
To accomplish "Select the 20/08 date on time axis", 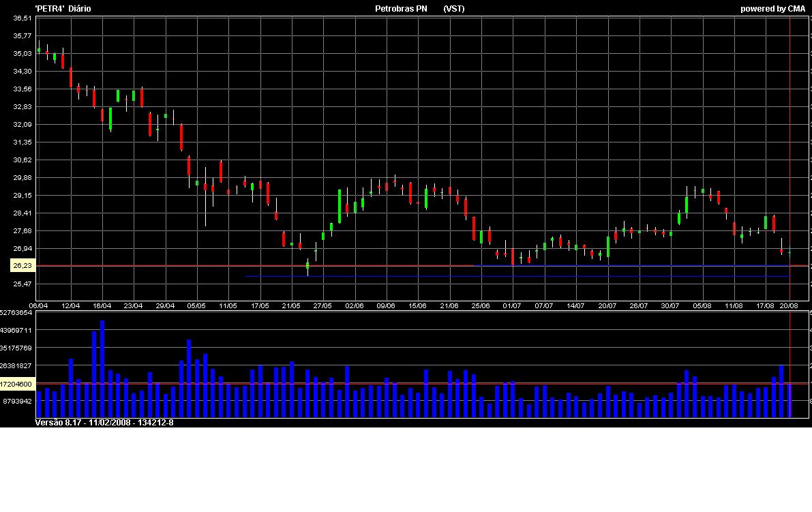I will click(x=789, y=306).
